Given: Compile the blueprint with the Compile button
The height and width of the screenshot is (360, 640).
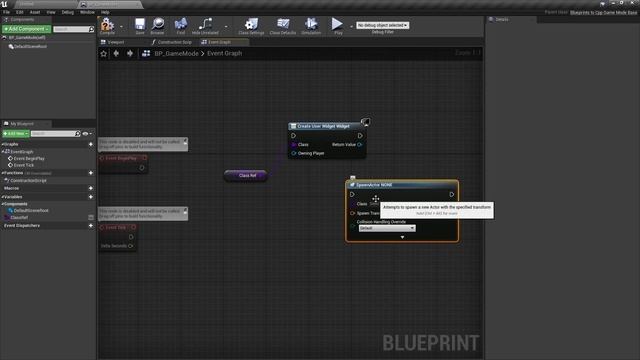Looking at the screenshot, I should click(107, 26).
